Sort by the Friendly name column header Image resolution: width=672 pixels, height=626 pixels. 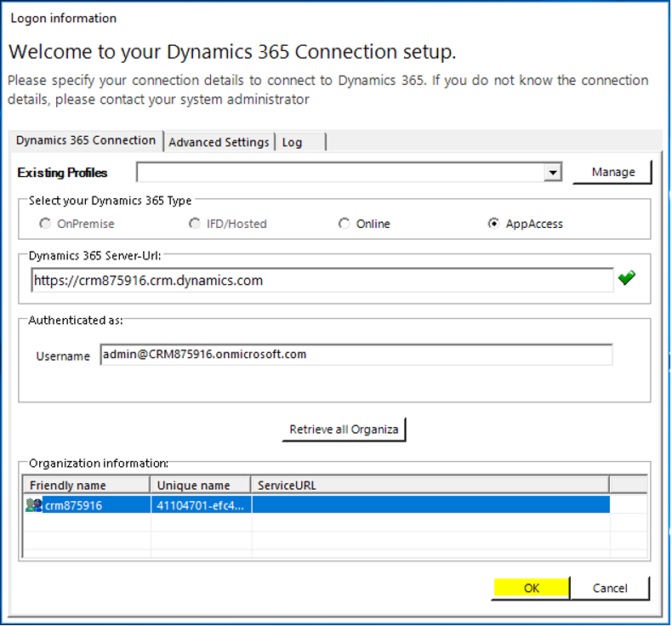(x=86, y=485)
